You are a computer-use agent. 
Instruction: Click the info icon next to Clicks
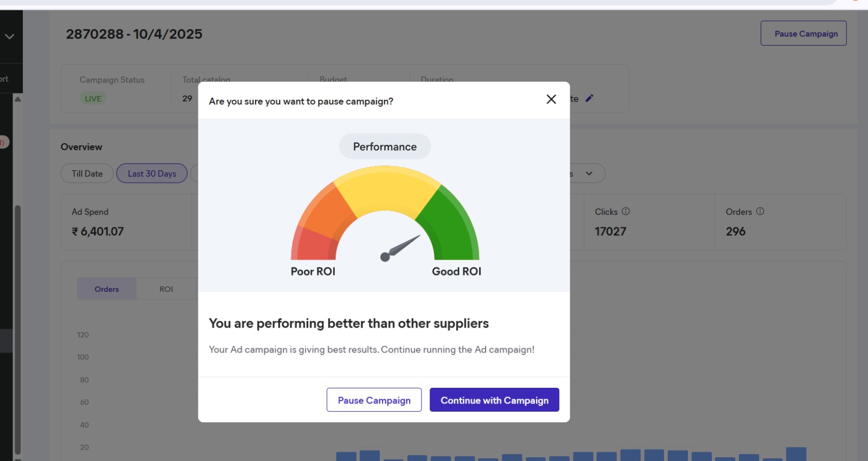tap(626, 211)
